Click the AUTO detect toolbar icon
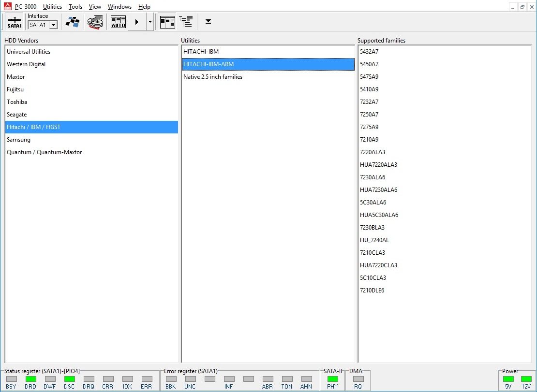 tap(118, 22)
